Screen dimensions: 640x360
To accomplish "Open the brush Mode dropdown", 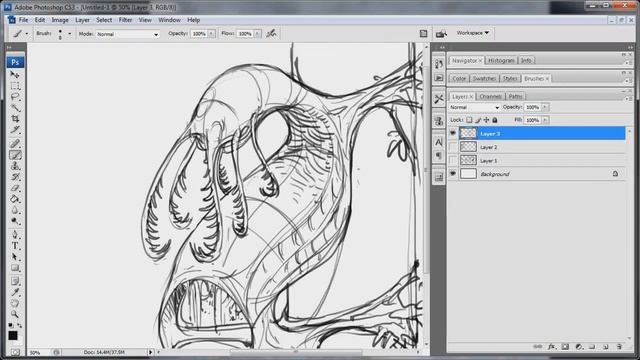I will coord(127,34).
